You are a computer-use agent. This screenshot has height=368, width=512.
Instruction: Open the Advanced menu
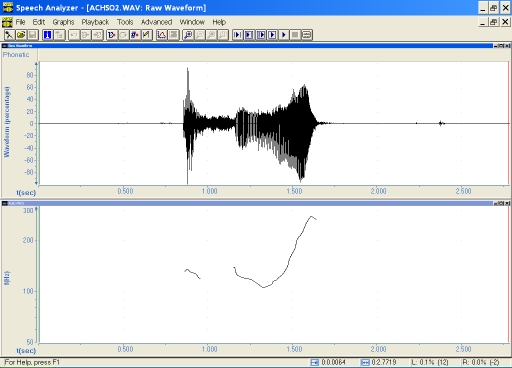(x=157, y=22)
